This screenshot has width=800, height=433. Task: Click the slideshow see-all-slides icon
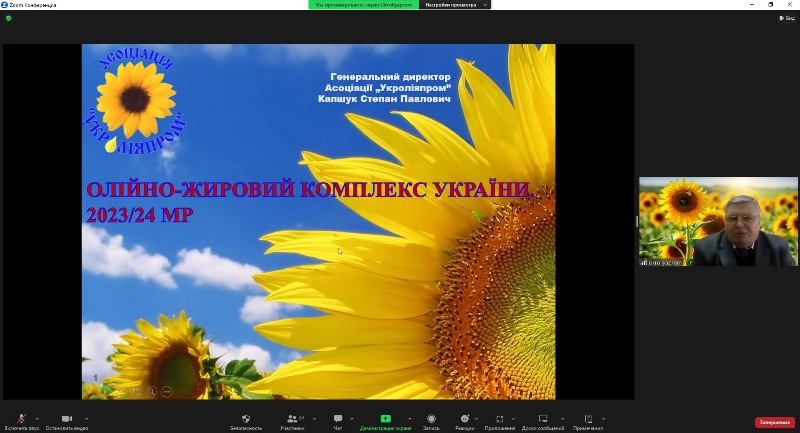pos(136,392)
